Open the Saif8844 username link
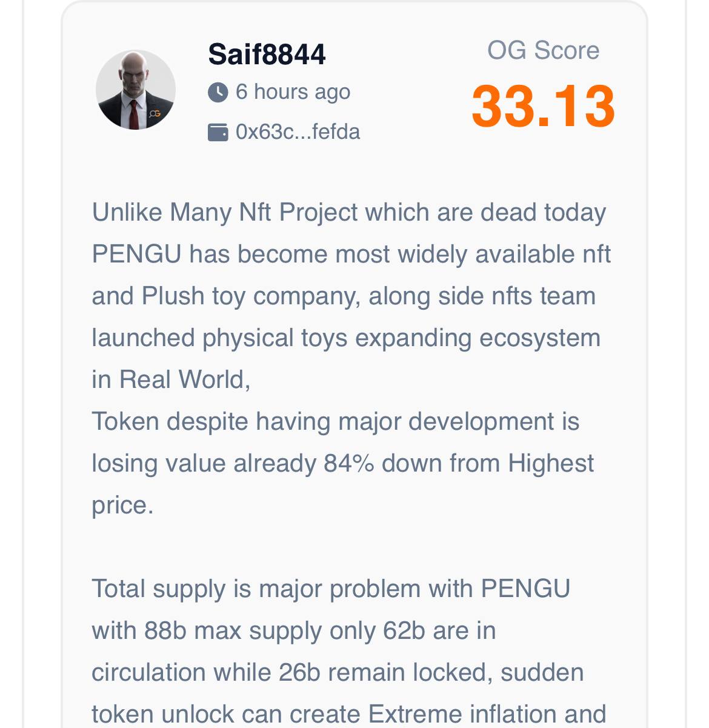 267,55
